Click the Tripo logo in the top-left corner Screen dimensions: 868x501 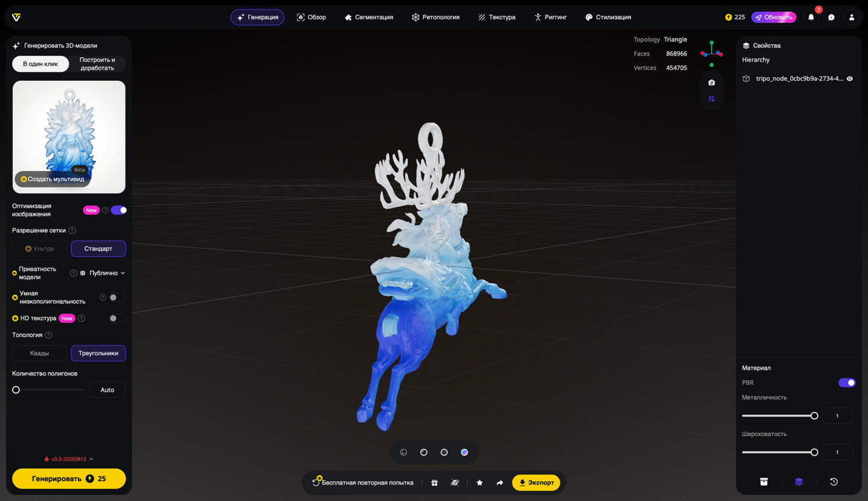[x=16, y=17]
